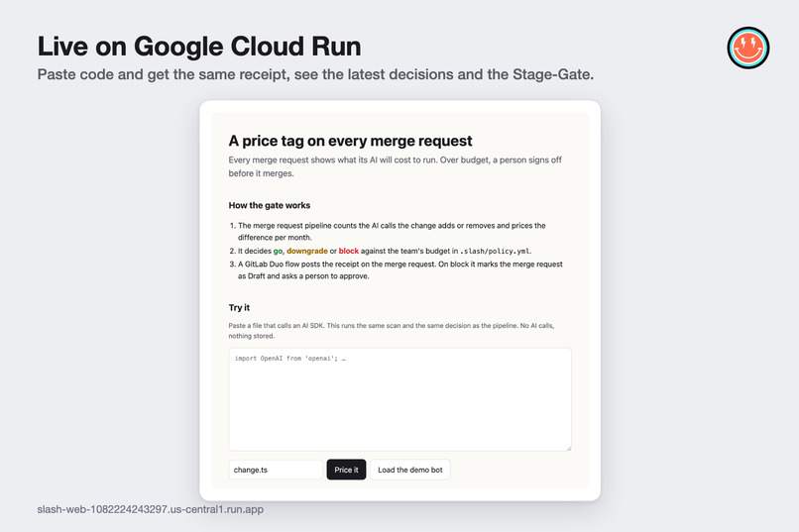
Task: Click the orange 'downgrade' word
Action: (x=306, y=251)
